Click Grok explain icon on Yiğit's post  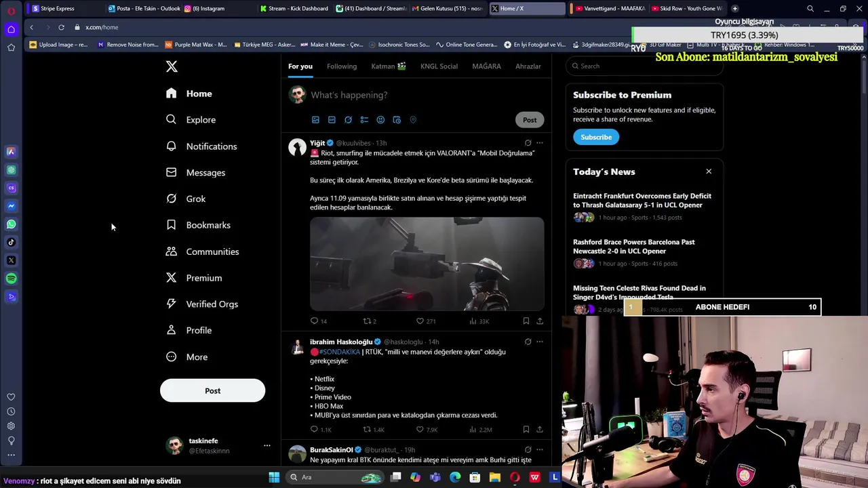pyautogui.click(x=528, y=143)
